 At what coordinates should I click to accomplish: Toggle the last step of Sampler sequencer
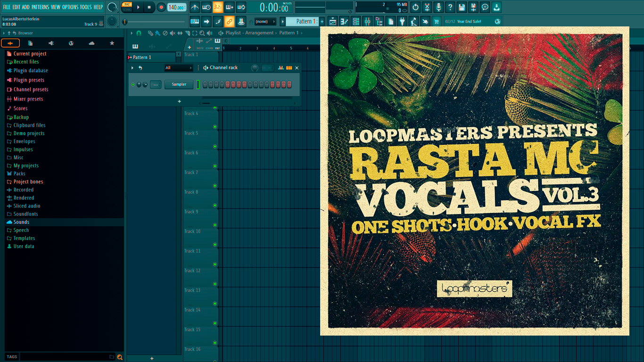coord(289,84)
